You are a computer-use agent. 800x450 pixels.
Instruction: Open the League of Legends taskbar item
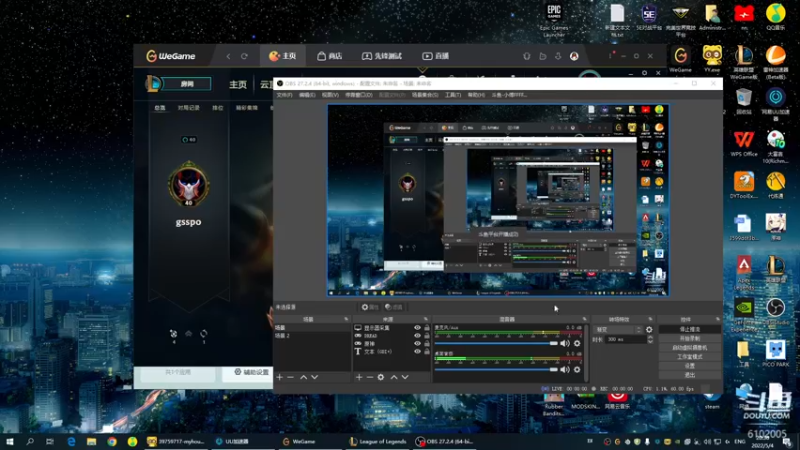coord(378,441)
